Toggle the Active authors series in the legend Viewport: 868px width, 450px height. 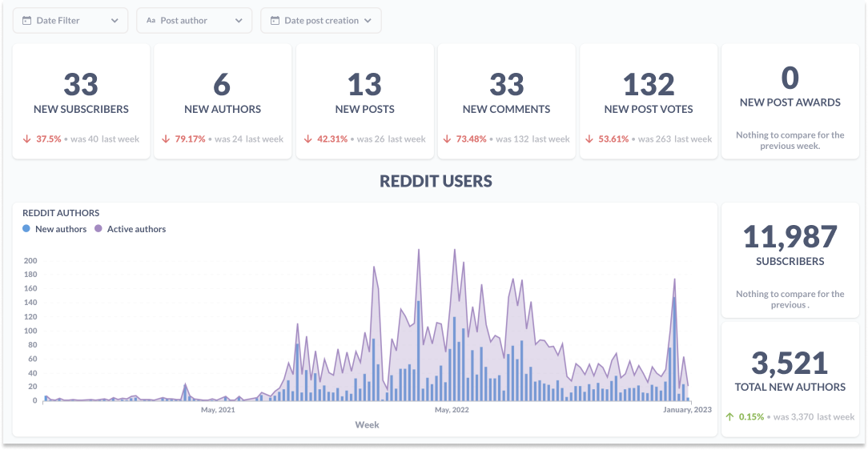click(130, 228)
